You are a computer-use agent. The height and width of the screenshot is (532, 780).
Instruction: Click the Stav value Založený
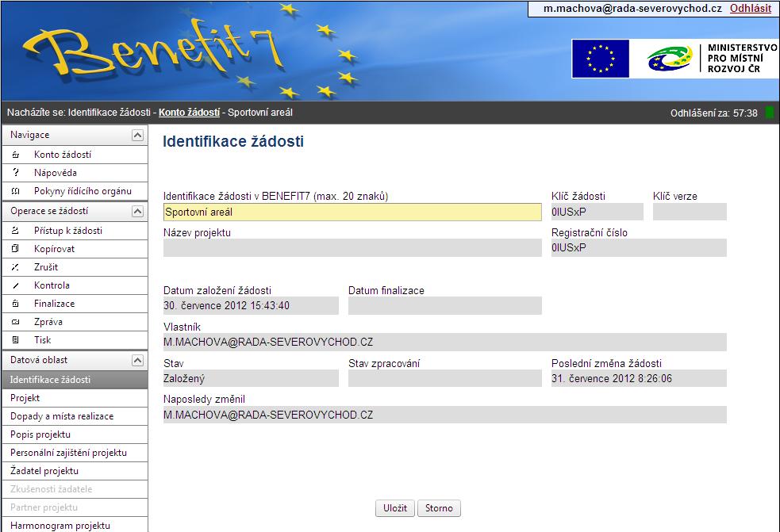pos(251,379)
